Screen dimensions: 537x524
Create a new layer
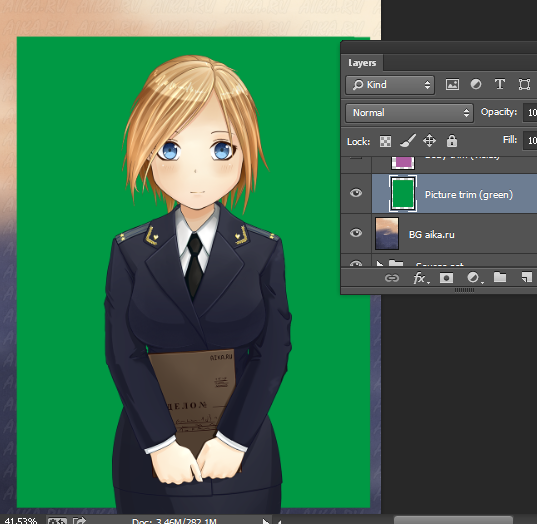(x=527, y=277)
